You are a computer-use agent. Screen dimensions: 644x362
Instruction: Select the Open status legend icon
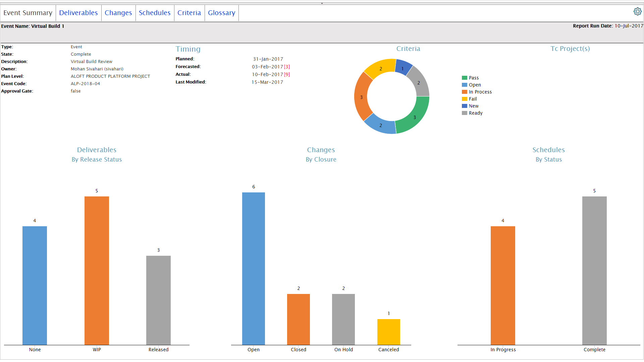464,85
